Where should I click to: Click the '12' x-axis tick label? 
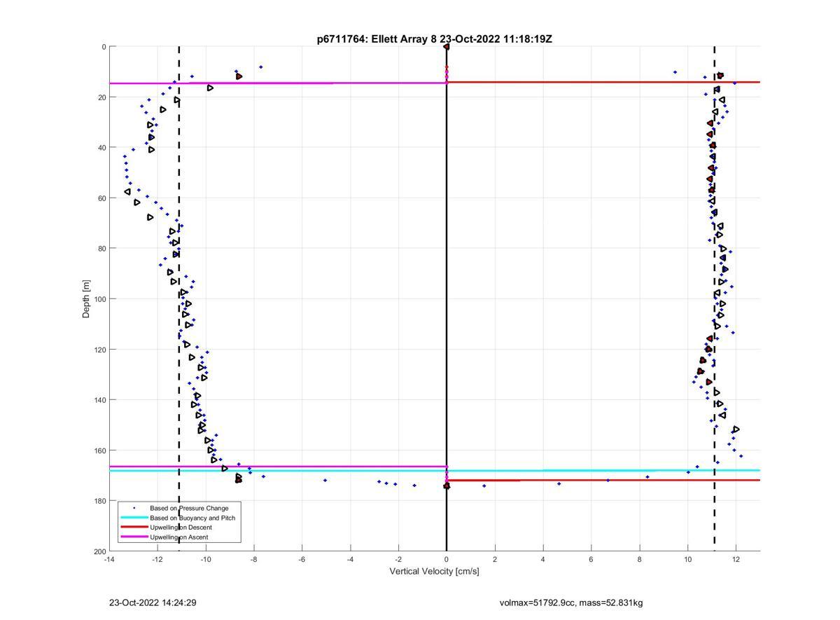[x=736, y=559]
